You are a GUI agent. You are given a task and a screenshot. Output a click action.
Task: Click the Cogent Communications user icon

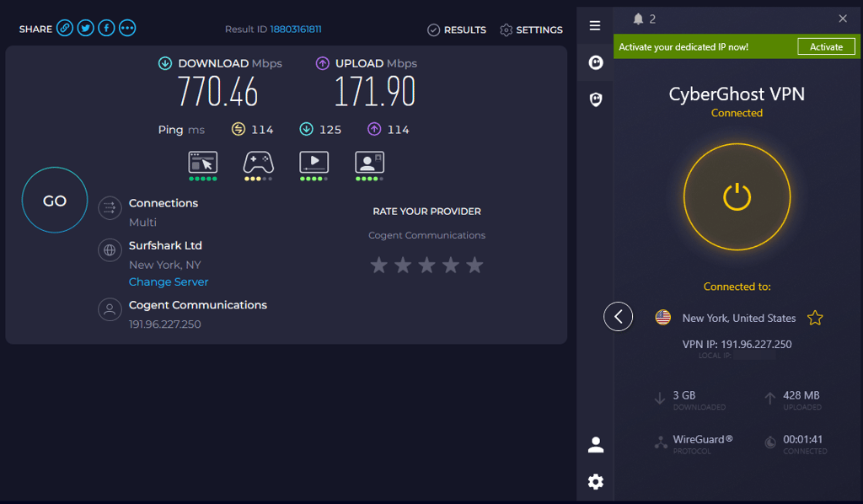[110, 309]
